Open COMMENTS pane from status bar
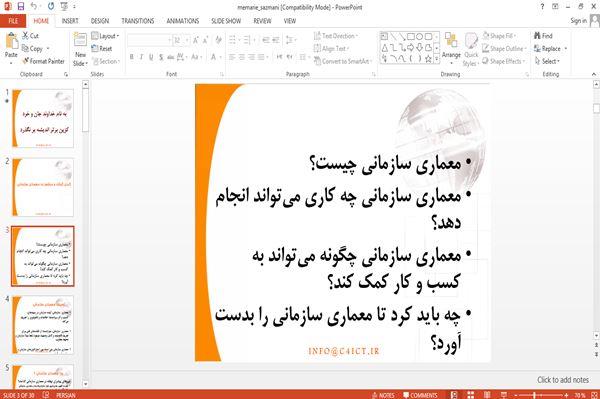The width and height of the screenshot is (600, 399). click(x=420, y=395)
